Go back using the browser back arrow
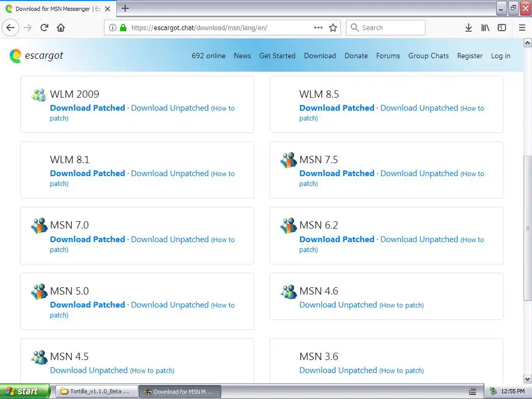The width and height of the screenshot is (532, 399). click(10, 28)
